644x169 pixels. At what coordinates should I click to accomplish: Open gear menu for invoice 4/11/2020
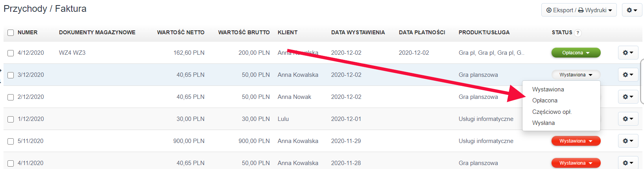pos(628,163)
